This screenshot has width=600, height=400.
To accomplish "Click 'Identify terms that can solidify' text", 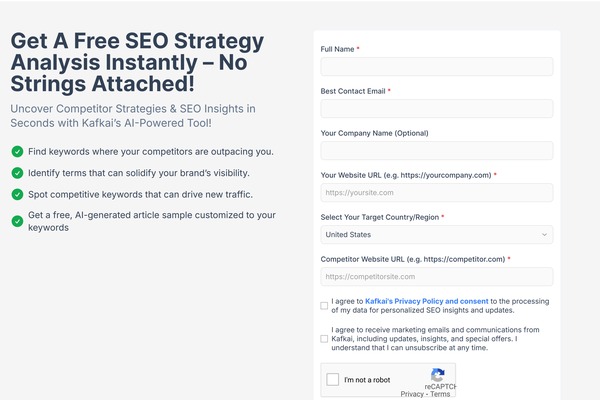I will point(139,173).
